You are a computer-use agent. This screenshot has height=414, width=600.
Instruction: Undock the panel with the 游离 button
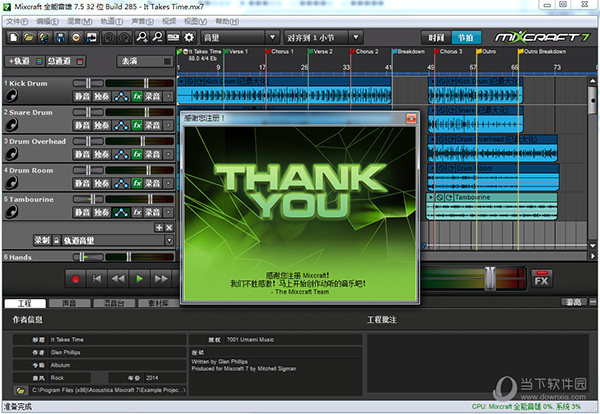pyautogui.click(x=574, y=302)
